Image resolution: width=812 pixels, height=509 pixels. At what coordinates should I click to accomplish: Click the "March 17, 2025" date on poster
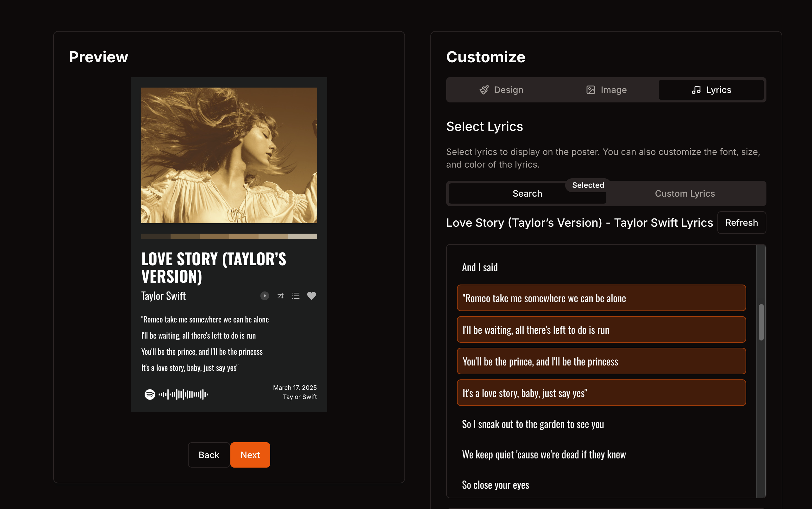pos(295,388)
